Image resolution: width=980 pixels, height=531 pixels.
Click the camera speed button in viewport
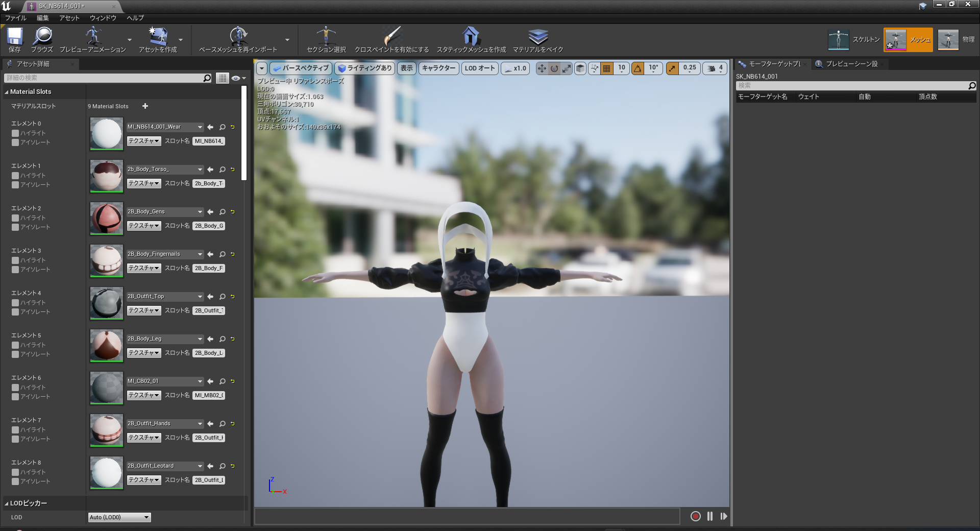click(x=715, y=68)
